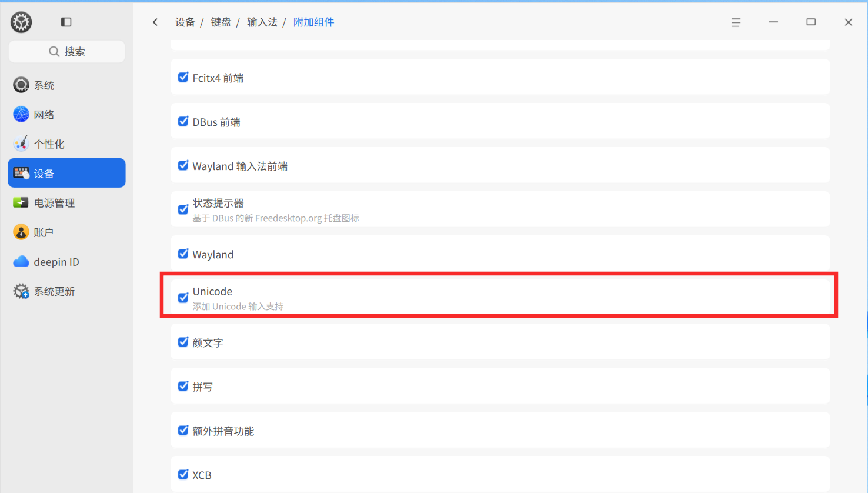The width and height of the screenshot is (868, 493).
Task: Select 账户 in the sidebar
Action: point(66,232)
